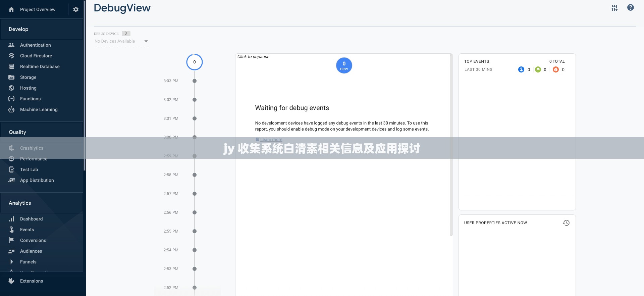Collapse the Analytics section header
Screen dimensions: 644x296
coord(42,203)
